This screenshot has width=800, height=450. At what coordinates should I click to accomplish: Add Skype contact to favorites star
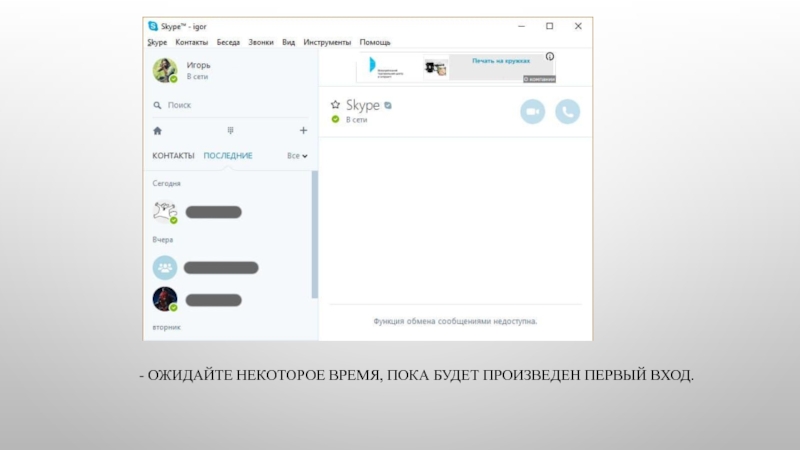[335, 105]
